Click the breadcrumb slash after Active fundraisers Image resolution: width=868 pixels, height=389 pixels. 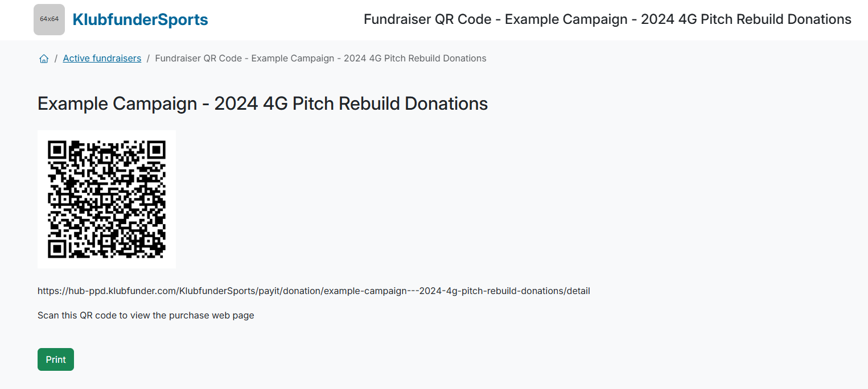pos(148,58)
